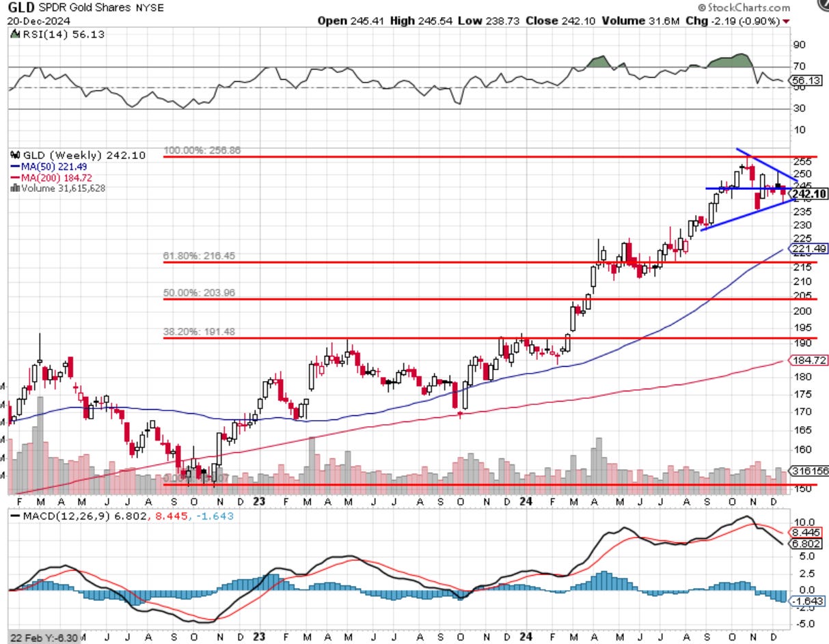The image size is (829, 644).
Task: Click the 6.802 MACD value tag
Action: click(805, 544)
